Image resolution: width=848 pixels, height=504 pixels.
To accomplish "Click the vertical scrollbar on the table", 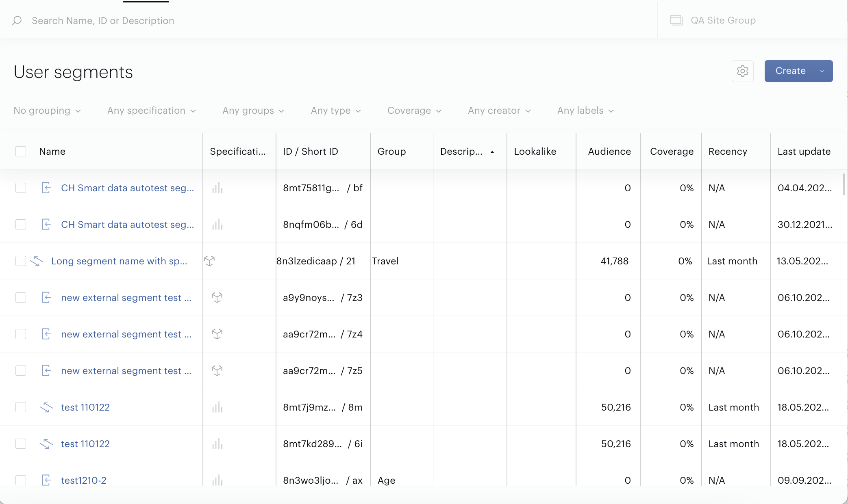I will click(844, 185).
